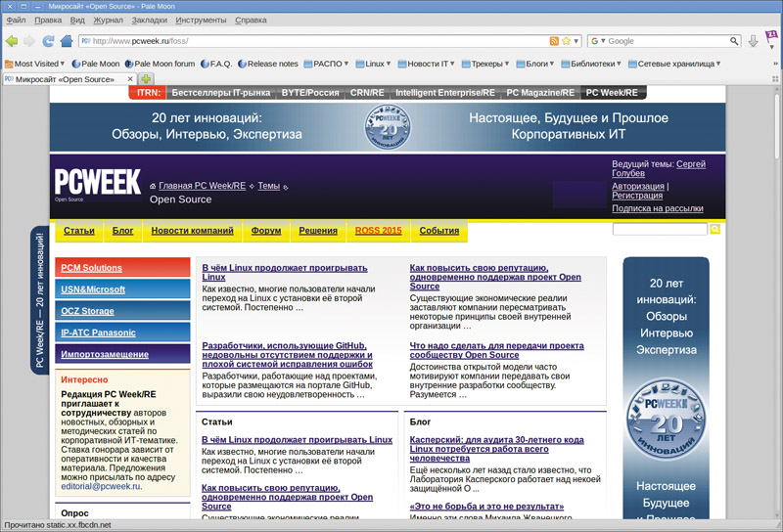The height and width of the screenshot is (532, 783).
Task: Select the События nav tab
Action: click(x=438, y=231)
